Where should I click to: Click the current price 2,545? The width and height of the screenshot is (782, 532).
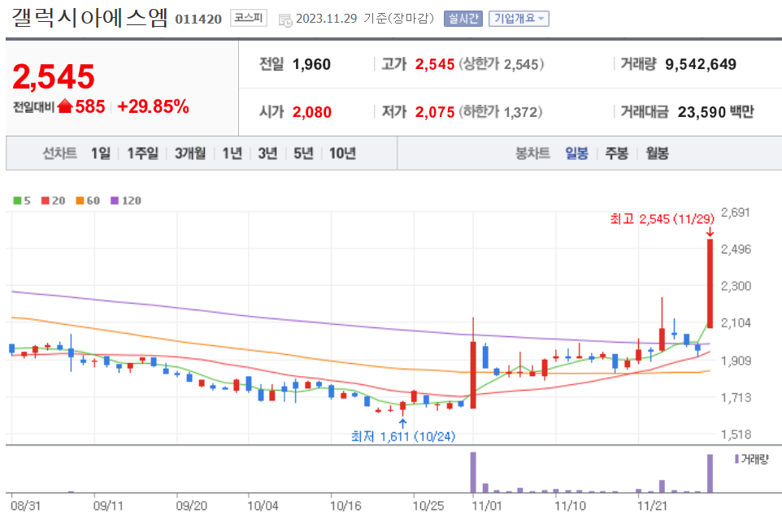[x=54, y=76]
